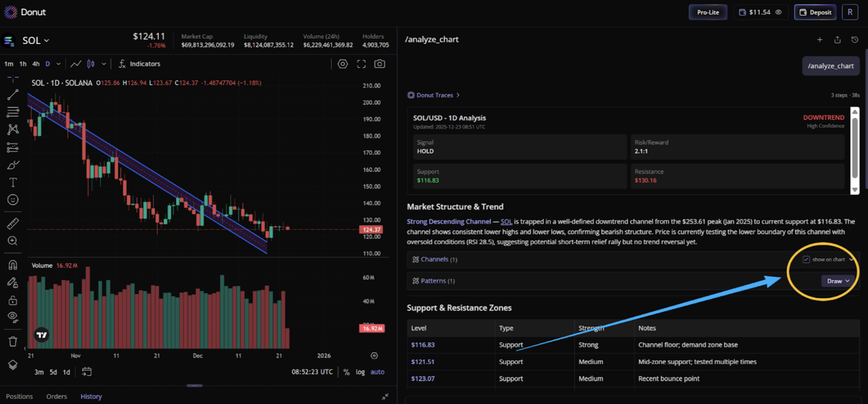The width and height of the screenshot is (868, 404).
Task: Toggle the show on chart checkbox
Action: tap(806, 260)
